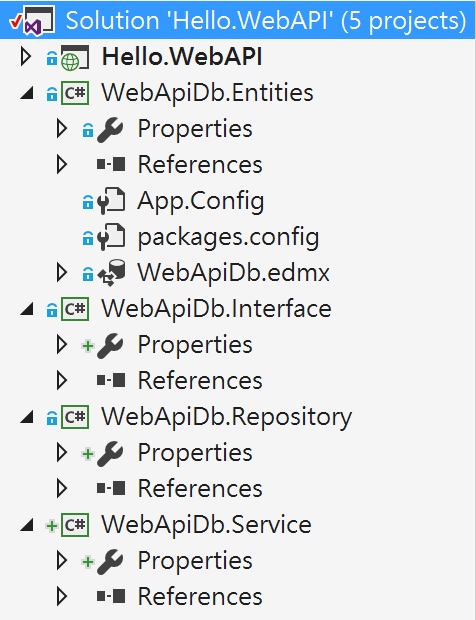Select the WebApiDb.Interface project label

(217, 308)
